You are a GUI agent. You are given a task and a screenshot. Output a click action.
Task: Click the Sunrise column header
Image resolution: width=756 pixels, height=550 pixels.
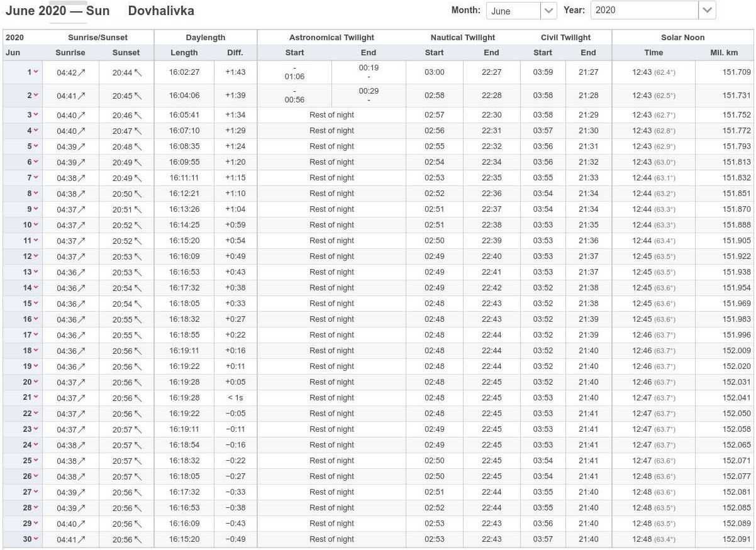(x=70, y=53)
